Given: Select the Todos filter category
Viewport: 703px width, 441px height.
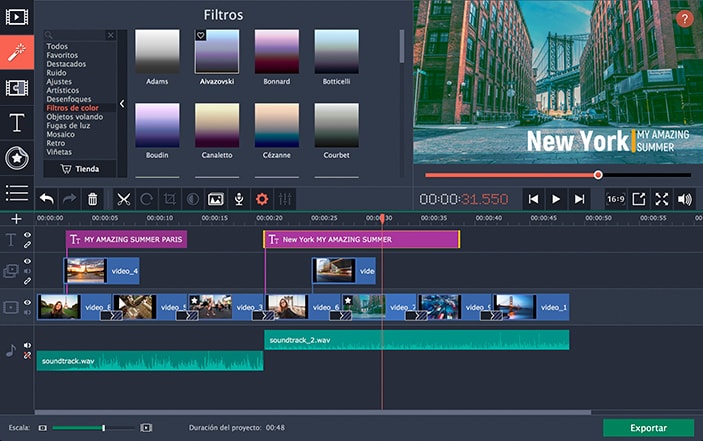Looking at the screenshot, I should pos(57,46).
